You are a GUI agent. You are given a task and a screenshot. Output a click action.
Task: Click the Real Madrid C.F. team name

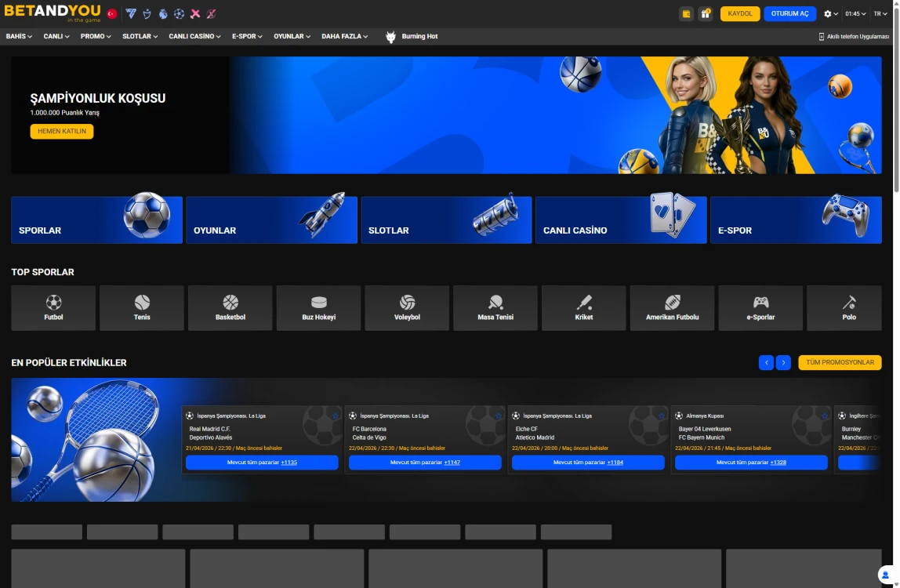[x=209, y=429]
